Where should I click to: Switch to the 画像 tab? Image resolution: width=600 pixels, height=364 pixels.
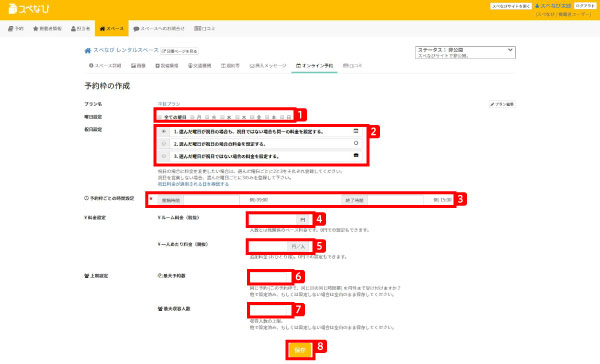click(138, 66)
